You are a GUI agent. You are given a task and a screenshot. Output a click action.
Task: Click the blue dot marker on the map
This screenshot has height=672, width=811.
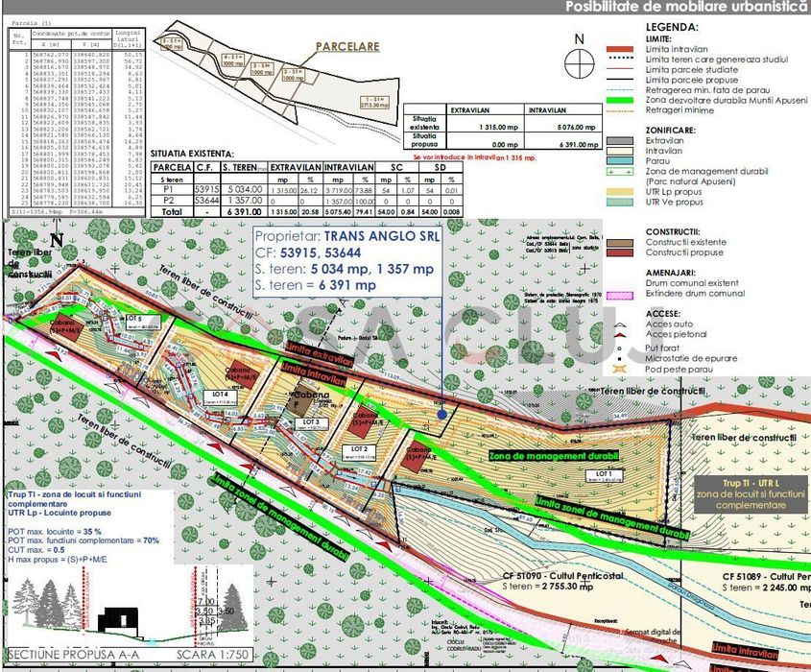(x=441, y=415)
